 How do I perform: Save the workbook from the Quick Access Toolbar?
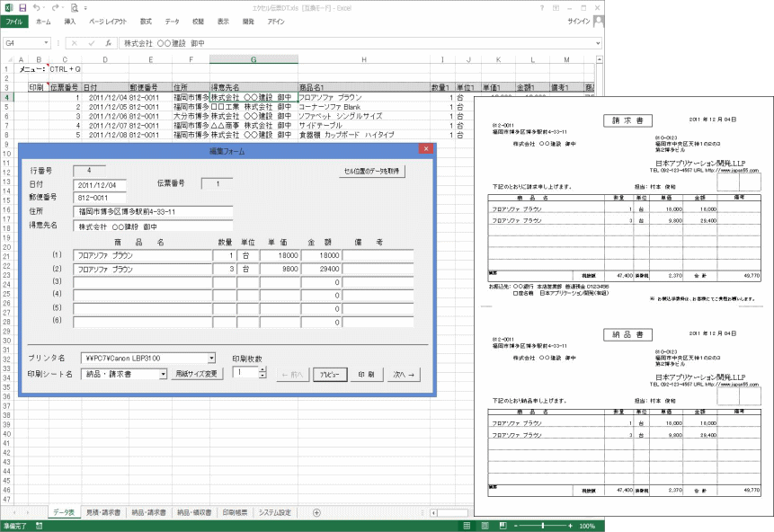(x=22, y=7)
